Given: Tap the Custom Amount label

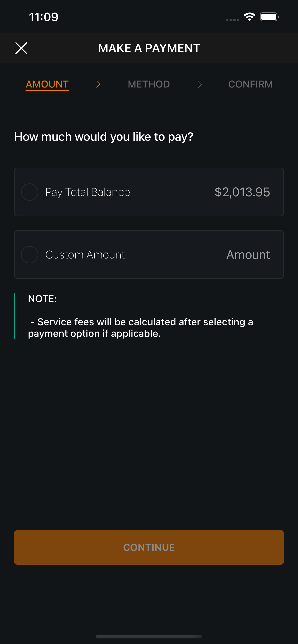Looking at the screenshot, I should tap(85, 255).
